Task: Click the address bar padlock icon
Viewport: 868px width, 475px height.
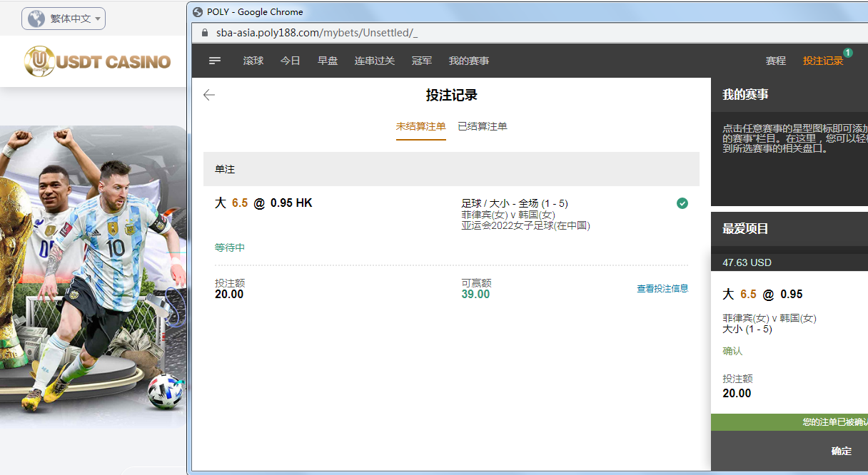Action: (x=204, y=33)
